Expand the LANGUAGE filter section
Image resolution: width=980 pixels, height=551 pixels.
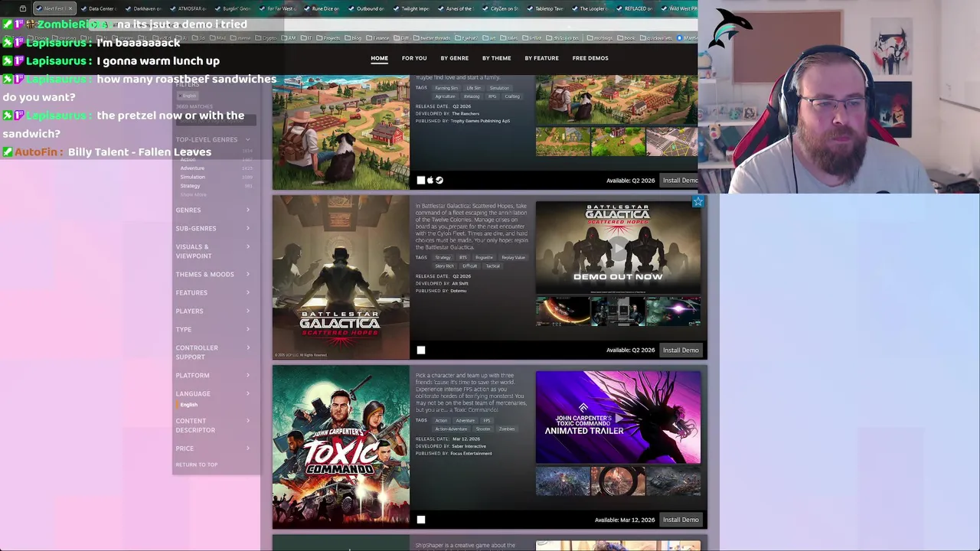pos(213,394)
